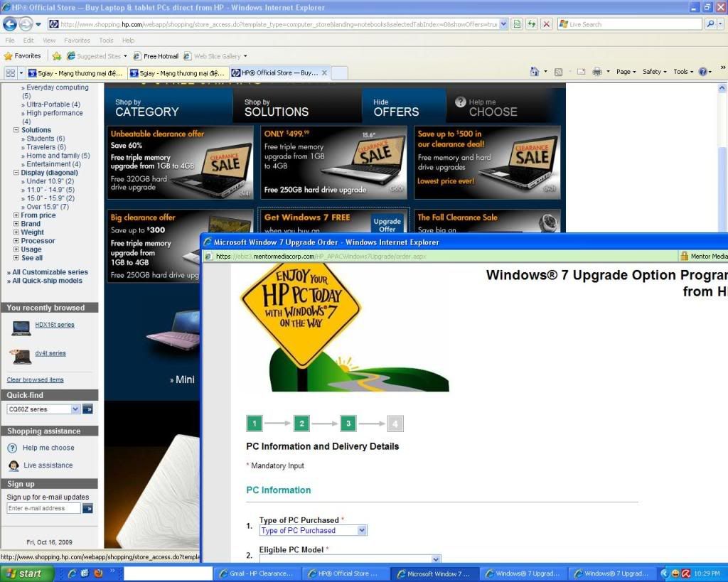Click the RSS feeds icon
This screenshot has width=728, height=582.
click(559, 72)
